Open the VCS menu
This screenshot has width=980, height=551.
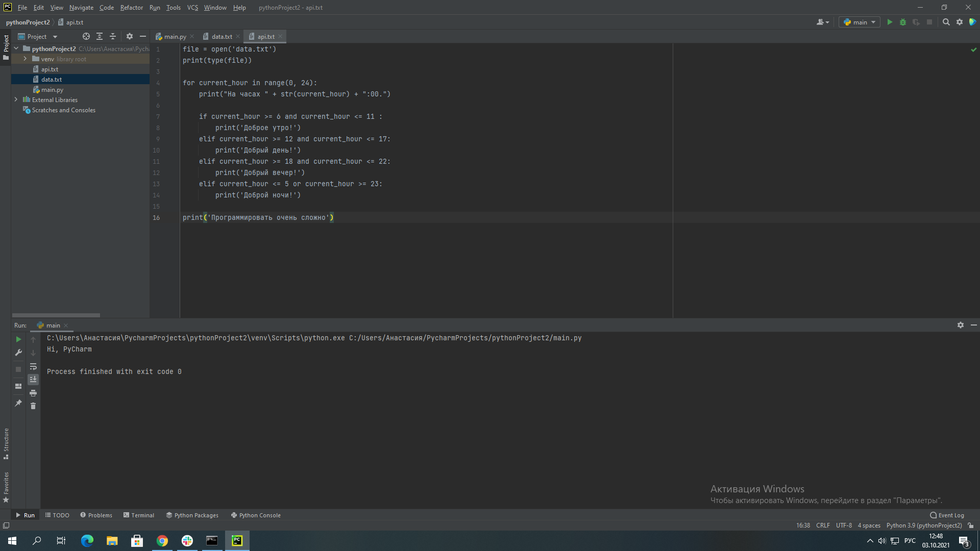pos(192,8)
